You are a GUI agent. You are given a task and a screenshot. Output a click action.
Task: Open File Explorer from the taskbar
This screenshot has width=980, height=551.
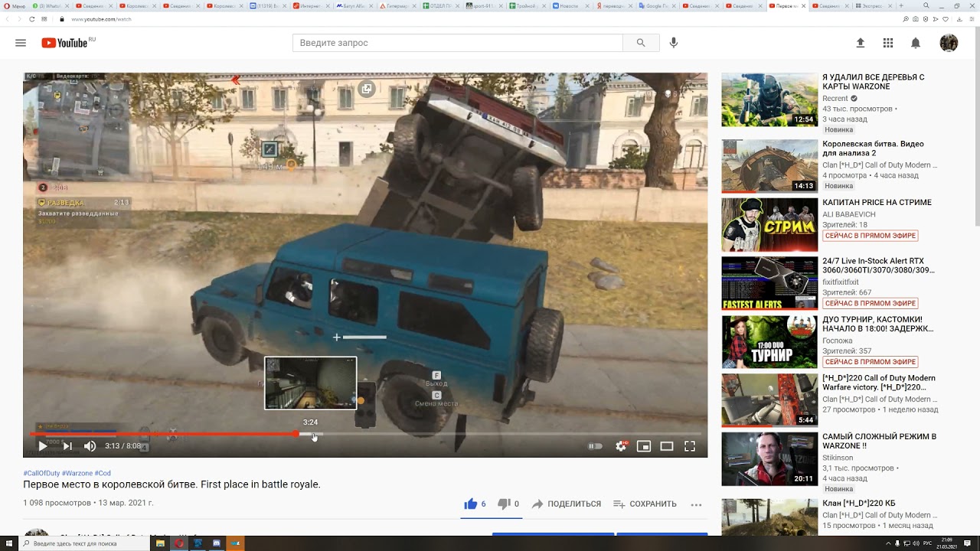point(160,543)
